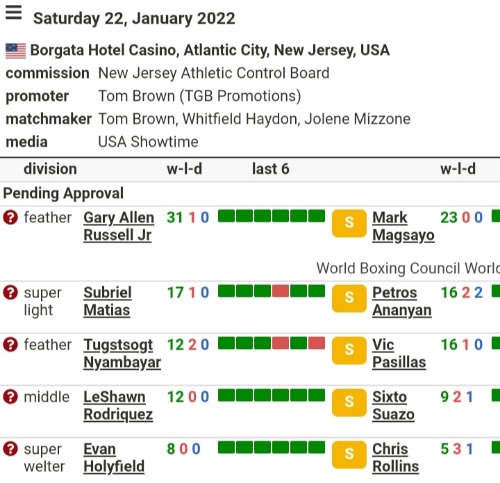Open the hamburger menu icon
The width and height of the screenshot is (500, 483).
[x=14, y=13]
